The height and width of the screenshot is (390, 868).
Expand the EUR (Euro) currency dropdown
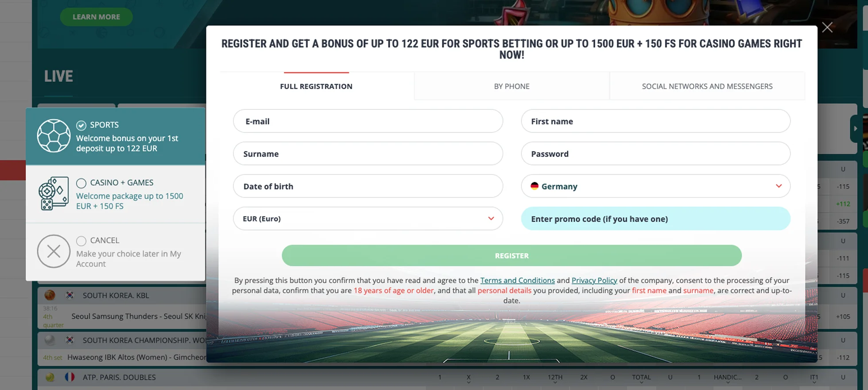point(491,218)
